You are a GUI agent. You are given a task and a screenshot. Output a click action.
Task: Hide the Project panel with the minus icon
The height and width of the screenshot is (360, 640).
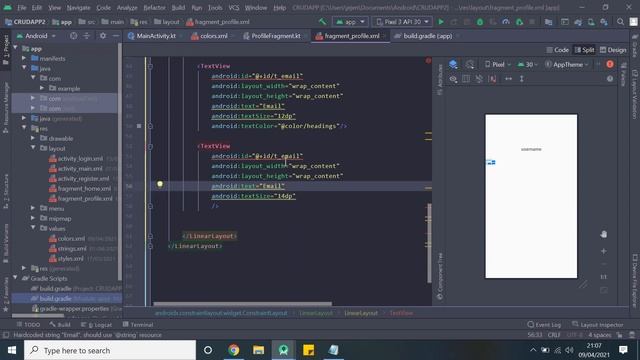[116, 36]
